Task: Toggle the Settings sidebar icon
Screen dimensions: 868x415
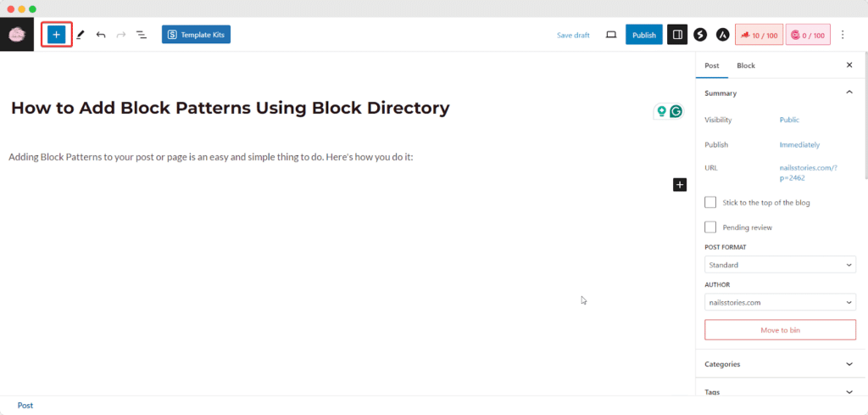Action: (677, 34)
